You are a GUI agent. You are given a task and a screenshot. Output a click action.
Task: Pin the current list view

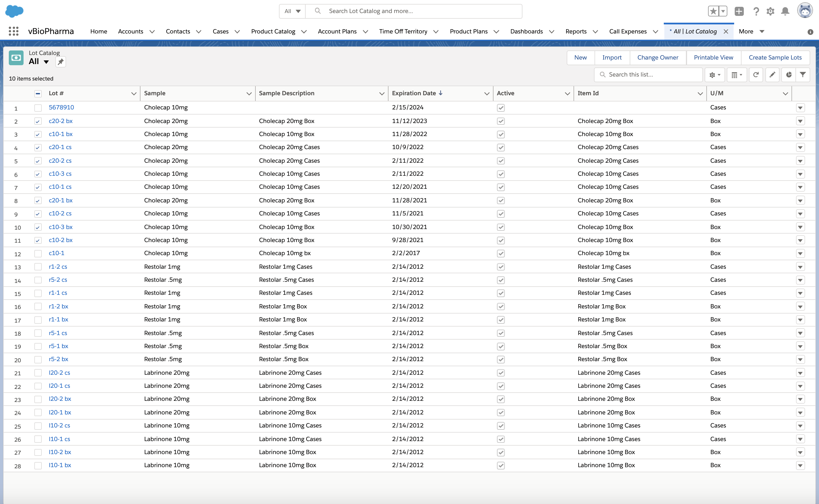60,62
